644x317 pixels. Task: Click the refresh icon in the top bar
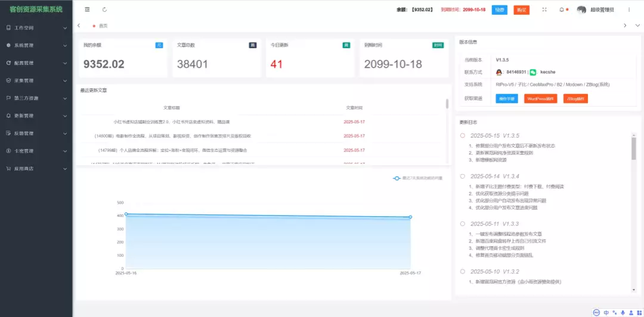tap(105, 10)
